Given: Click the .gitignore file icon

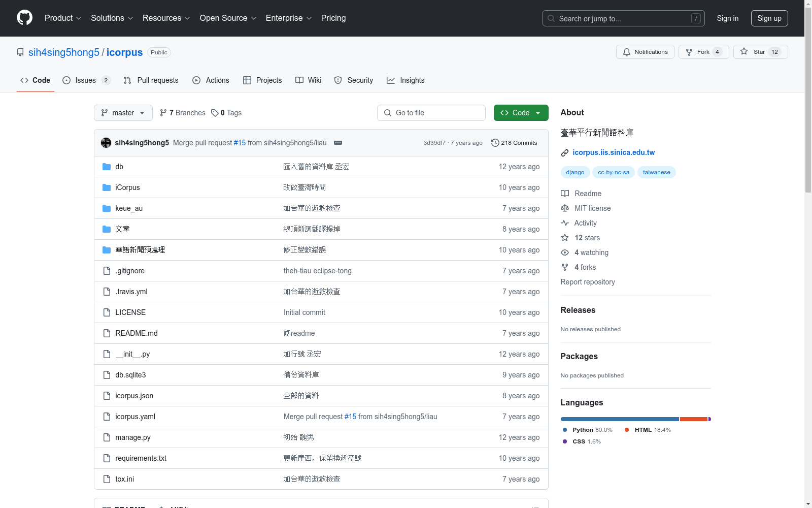Looking at the screenshot, I should pos(107,271).
